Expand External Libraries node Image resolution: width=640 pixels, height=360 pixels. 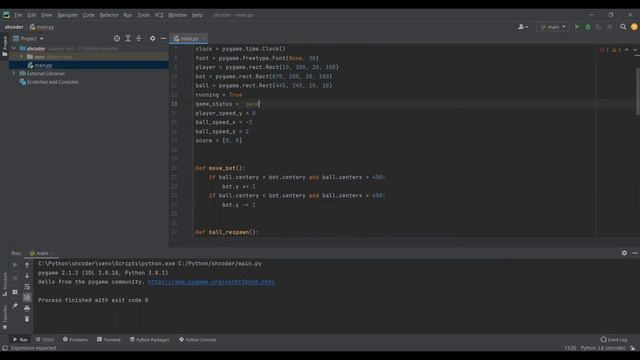14,73
